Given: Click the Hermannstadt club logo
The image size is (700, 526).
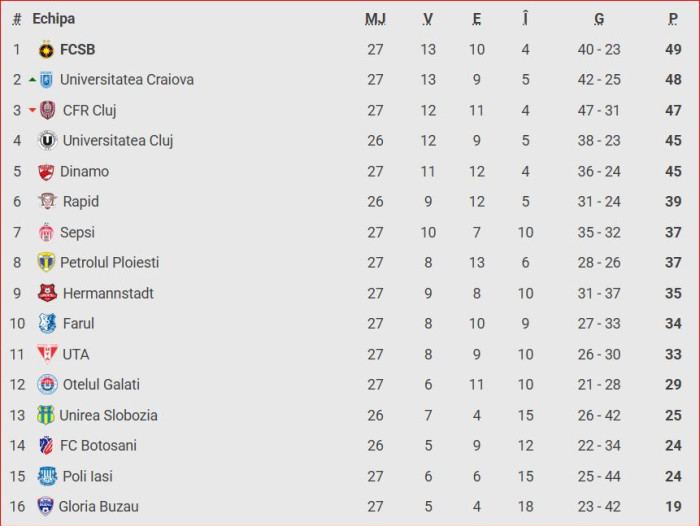Looking at the screenshot, I should 47,293.
